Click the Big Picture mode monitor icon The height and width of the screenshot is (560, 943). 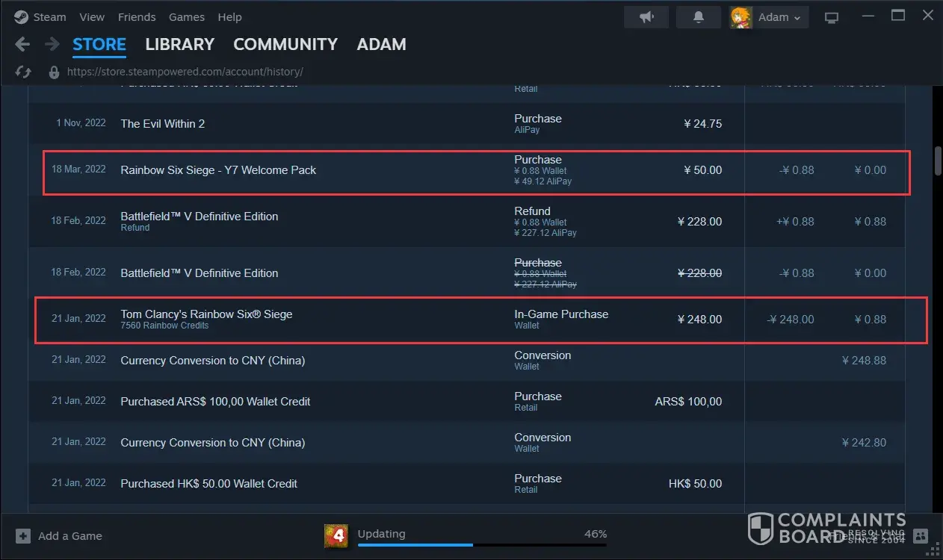832,17
